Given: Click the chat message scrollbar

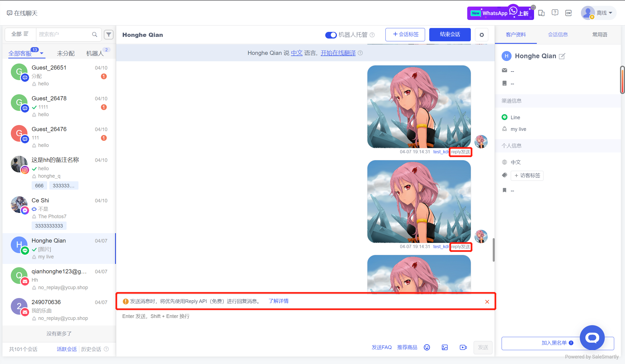Looking at the screenshot, I should 494,250.
